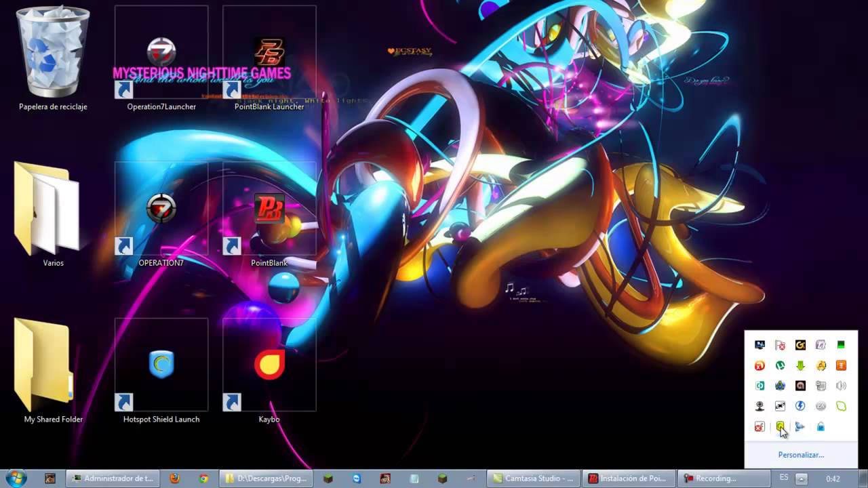The image size is (868, 488).
Task: Click the webcam tray icon
Action: point(759,406)
